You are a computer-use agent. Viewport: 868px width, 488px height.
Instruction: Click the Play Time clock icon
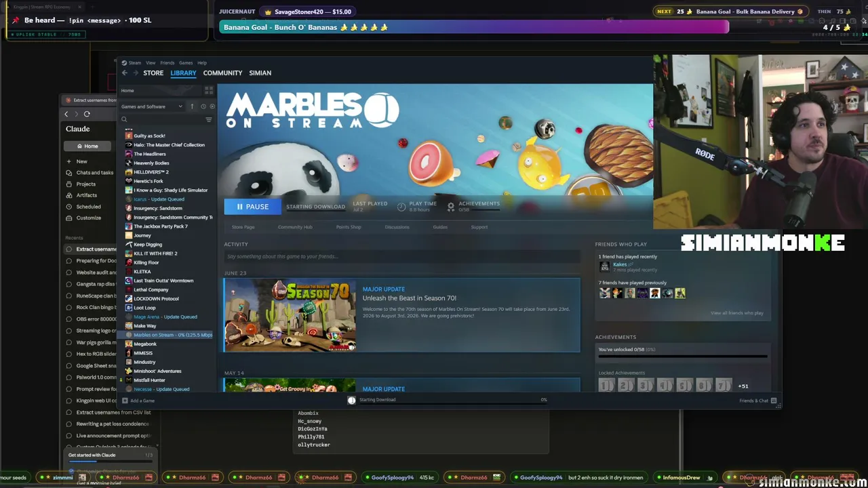[x=401, y=206]
